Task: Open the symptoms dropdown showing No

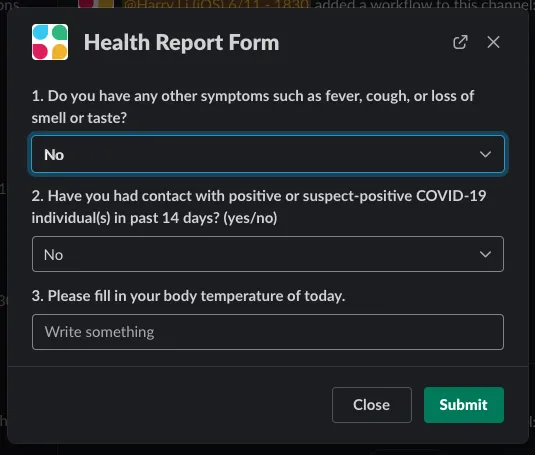Action: [268, 154]
